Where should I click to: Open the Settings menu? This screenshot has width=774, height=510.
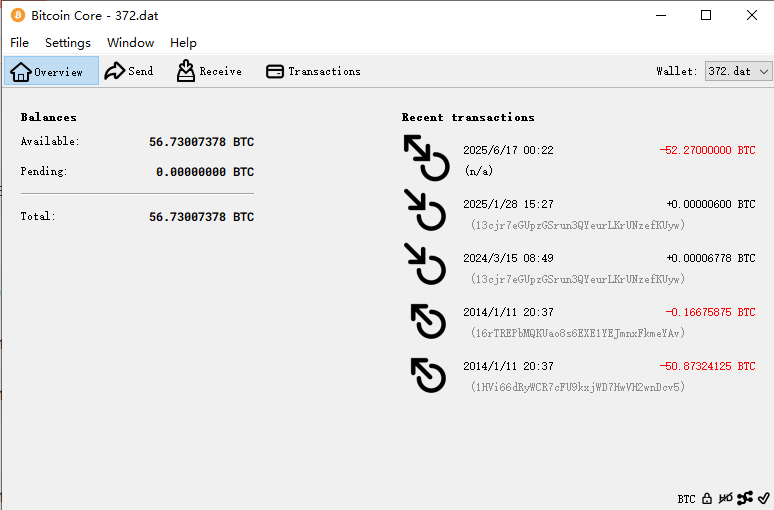click(68, 43)
